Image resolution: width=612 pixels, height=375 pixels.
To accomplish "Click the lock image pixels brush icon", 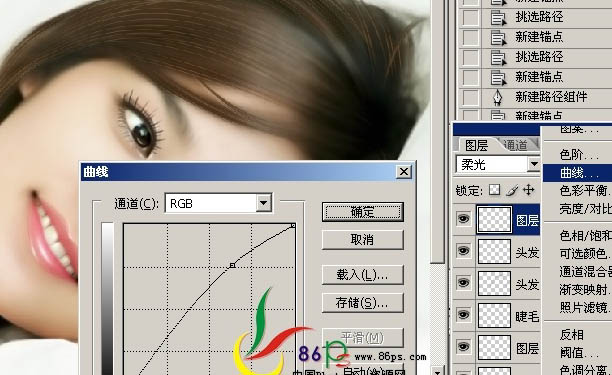I will tap(512, 190).
